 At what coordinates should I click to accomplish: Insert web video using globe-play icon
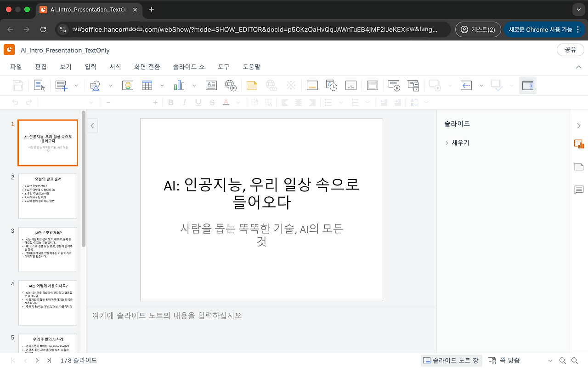(231, 85)
